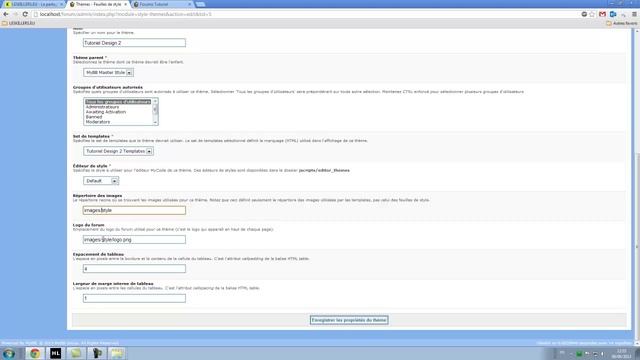The image size is (640, 360).
Task: Open the bookmark folder on the bookmarks bar
Action: click(19, 23)
